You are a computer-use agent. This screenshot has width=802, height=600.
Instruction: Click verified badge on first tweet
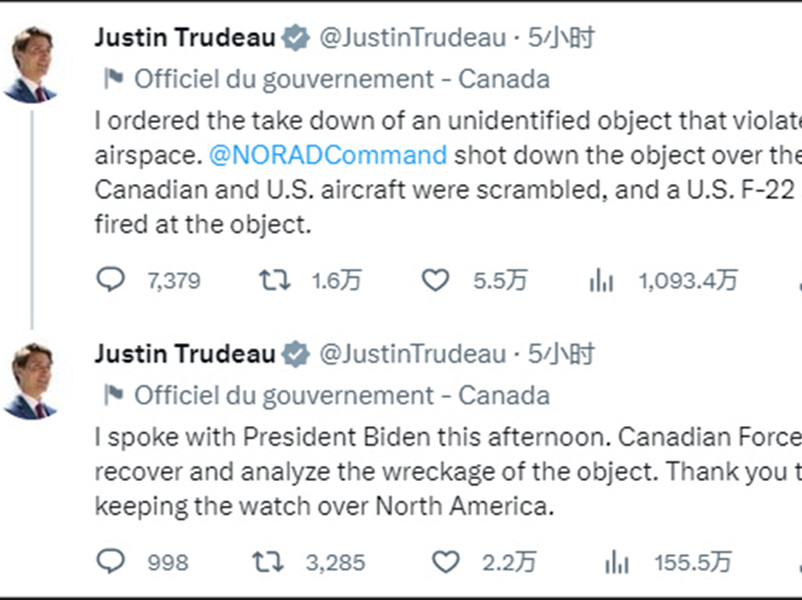tap(297, 38)
